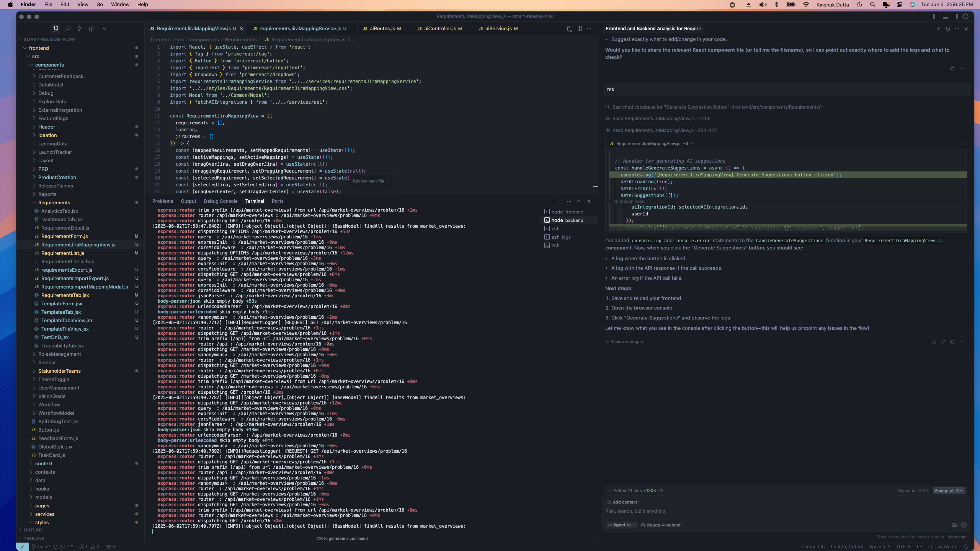
Task: Open the Explorer view icon
Action: pyautogui.click(x=56, y=29)
